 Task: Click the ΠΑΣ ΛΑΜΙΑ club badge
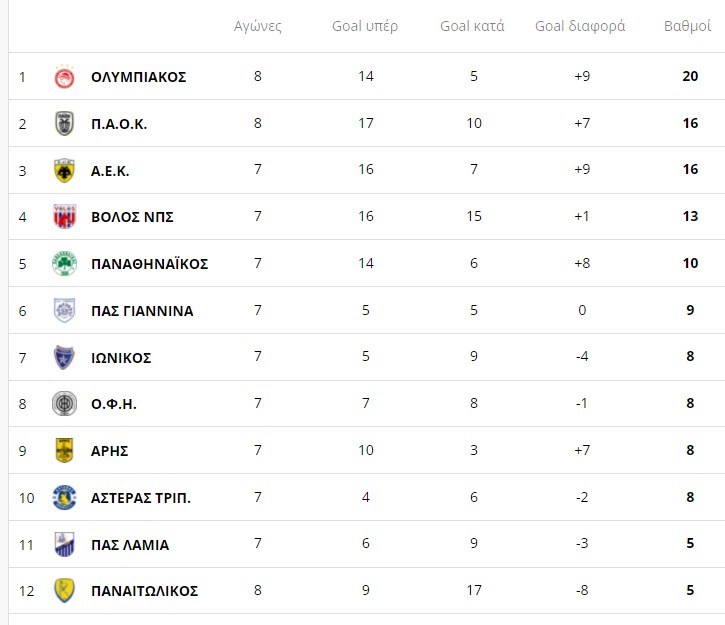point(64,544)
